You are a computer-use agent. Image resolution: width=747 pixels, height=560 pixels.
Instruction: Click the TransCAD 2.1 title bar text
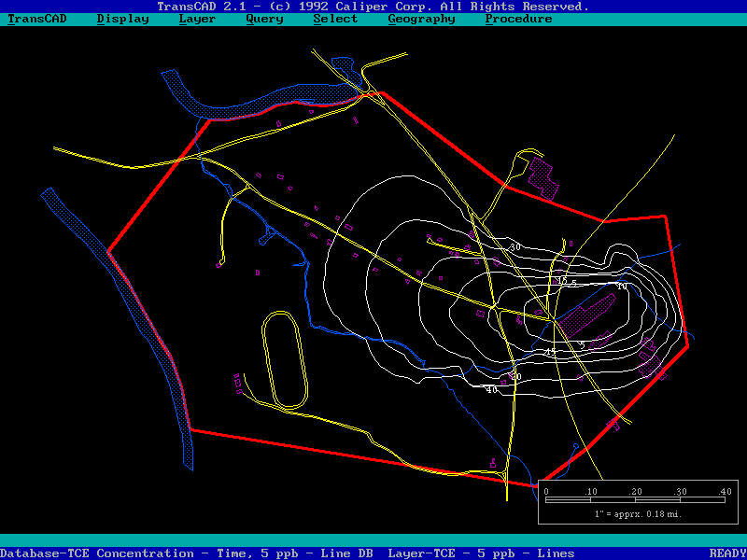point(373,7)
